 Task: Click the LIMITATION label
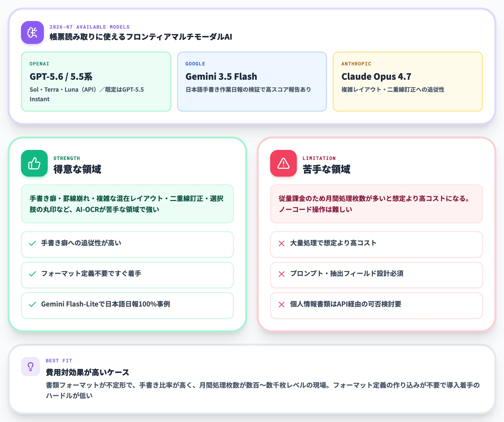(319, 158)
